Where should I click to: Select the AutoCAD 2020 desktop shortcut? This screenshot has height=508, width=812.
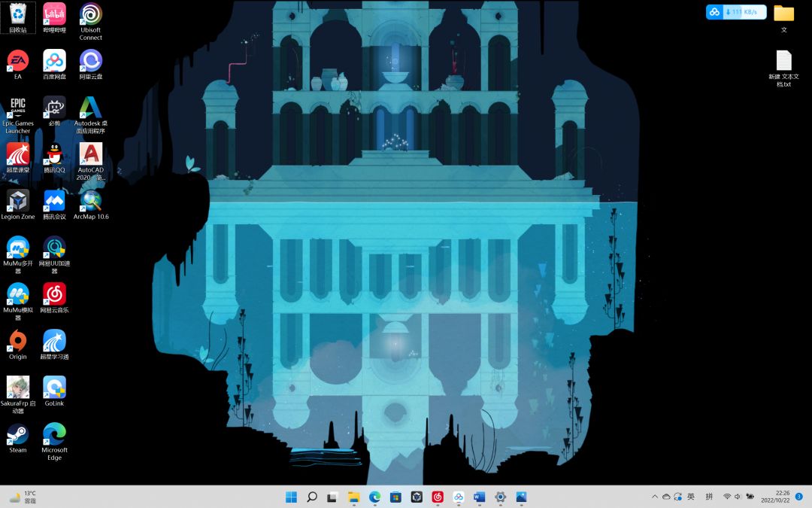91,162
